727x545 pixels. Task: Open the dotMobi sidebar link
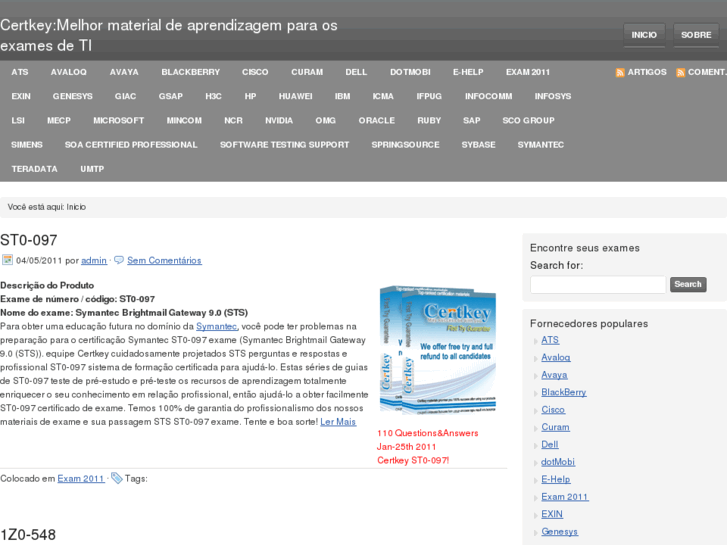pyautogui.click(x=558, y=462)
